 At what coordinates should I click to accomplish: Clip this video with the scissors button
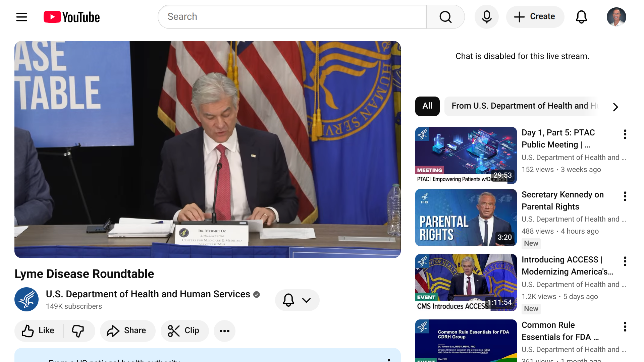184,330
